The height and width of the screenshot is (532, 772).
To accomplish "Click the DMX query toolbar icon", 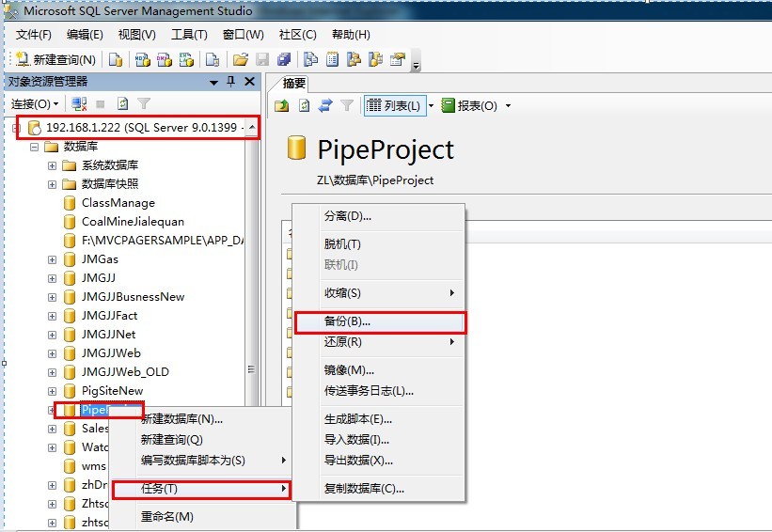I will click(165, 59).
